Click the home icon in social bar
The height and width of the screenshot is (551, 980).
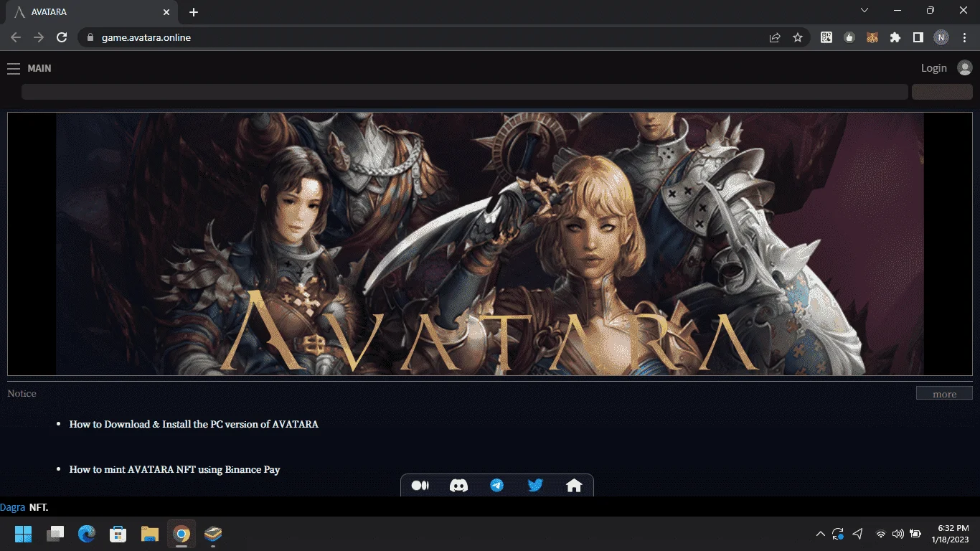click(x=574, y=486)
